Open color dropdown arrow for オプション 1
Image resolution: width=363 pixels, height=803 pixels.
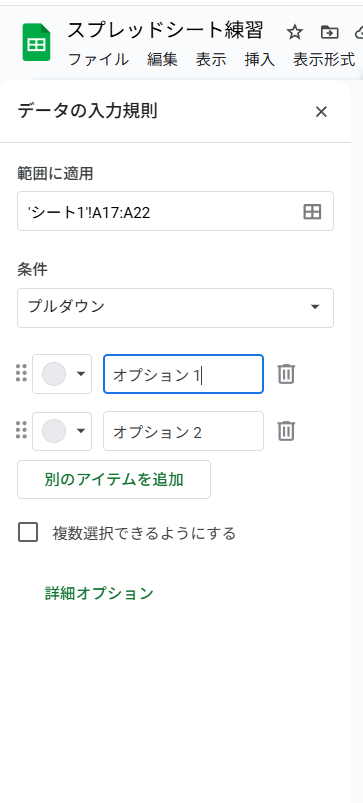[x=81, y=374]
